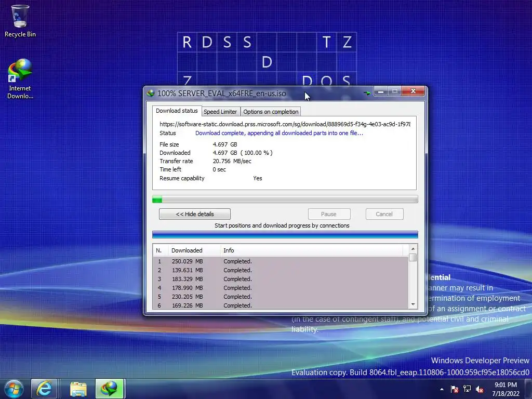This screenshot has height=399, width=532.
Task: Click the connection list scrollbar up arrow
Action: point(413,249)
